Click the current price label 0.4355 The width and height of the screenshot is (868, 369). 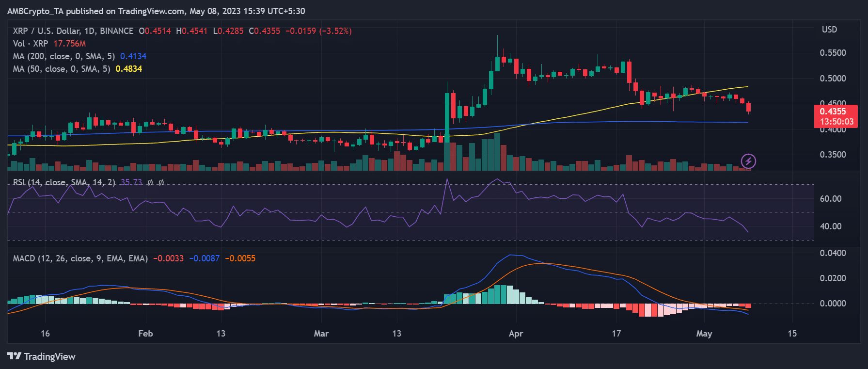[x=833, y=112]
